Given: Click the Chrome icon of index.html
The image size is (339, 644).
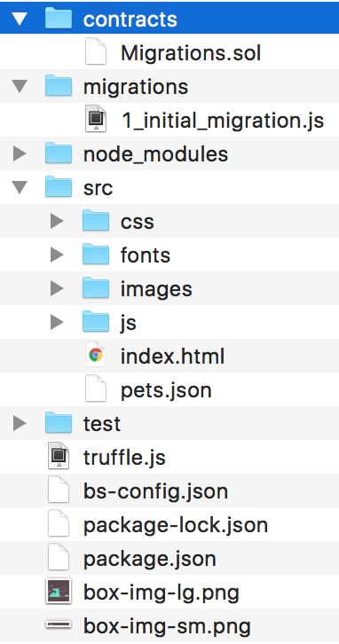Looking at the screenshot, I should (x=96, y=356).
